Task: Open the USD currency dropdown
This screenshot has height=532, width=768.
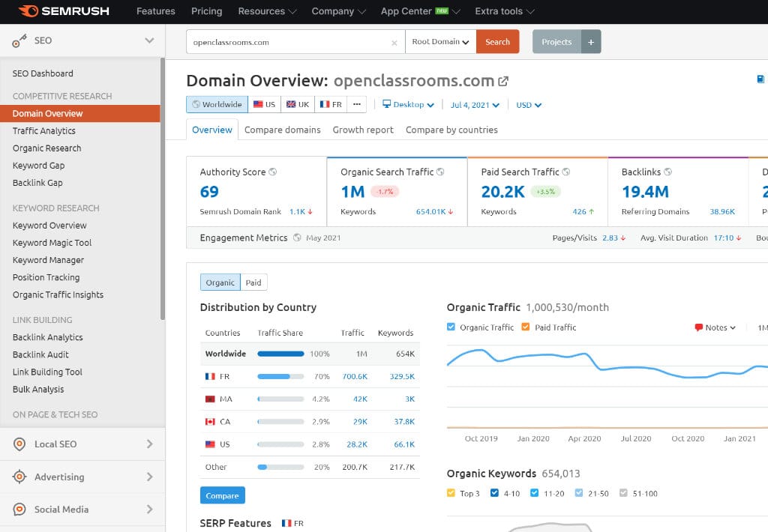Action: click(529, 105)
